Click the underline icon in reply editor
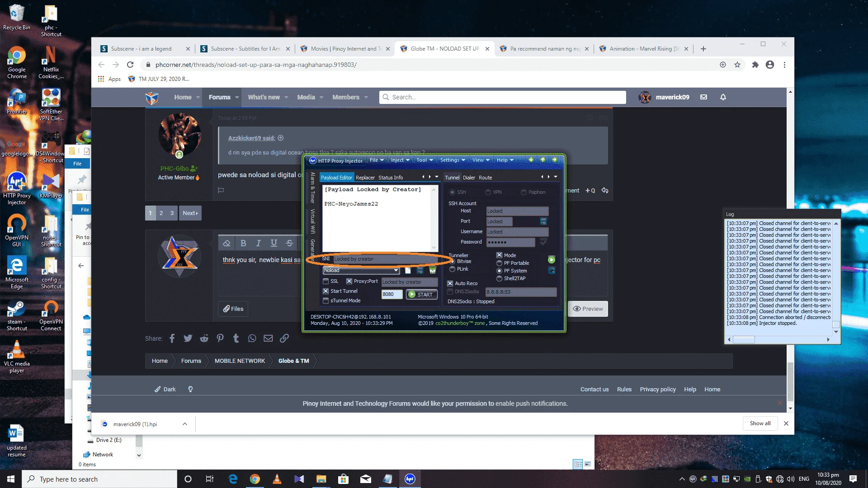This screenshot has height=488, width=868. (x=274, y=243)
